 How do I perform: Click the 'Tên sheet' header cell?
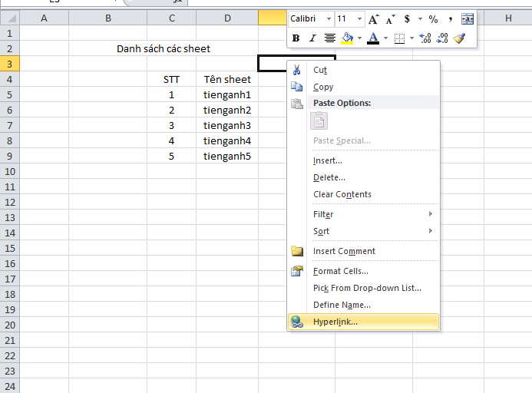pos(227,79)
